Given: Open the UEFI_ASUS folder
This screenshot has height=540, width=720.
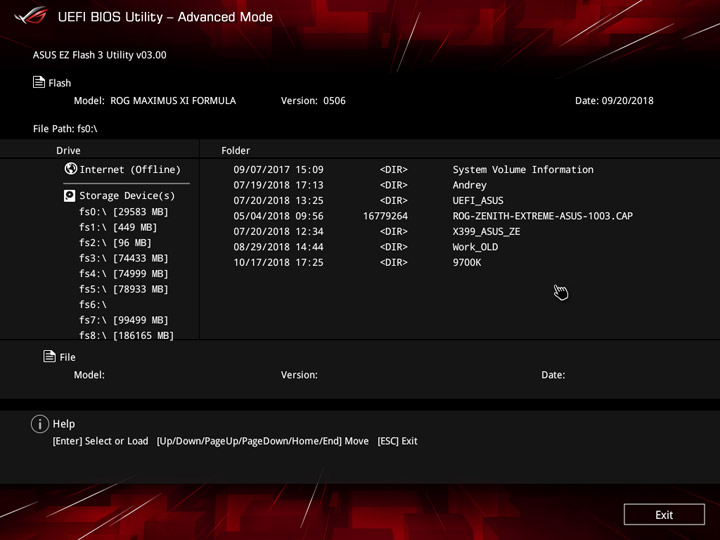Looking at the screenshot, I should 478,201.
